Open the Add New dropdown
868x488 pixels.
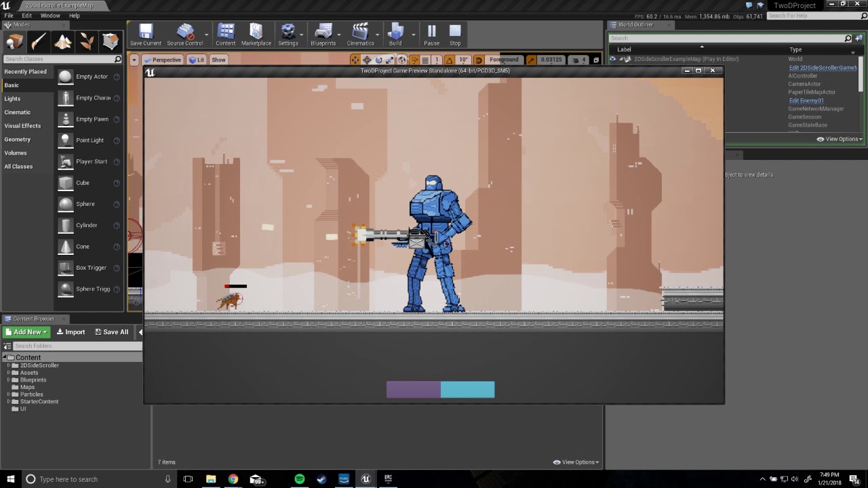26,332
